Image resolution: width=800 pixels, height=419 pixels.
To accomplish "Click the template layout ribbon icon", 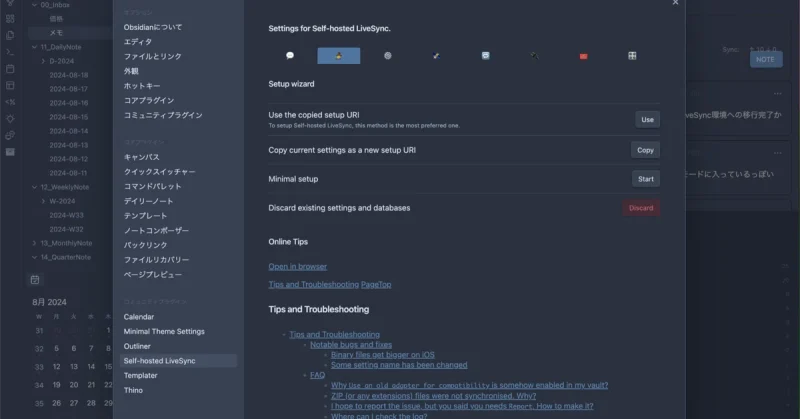I will 10,85.
